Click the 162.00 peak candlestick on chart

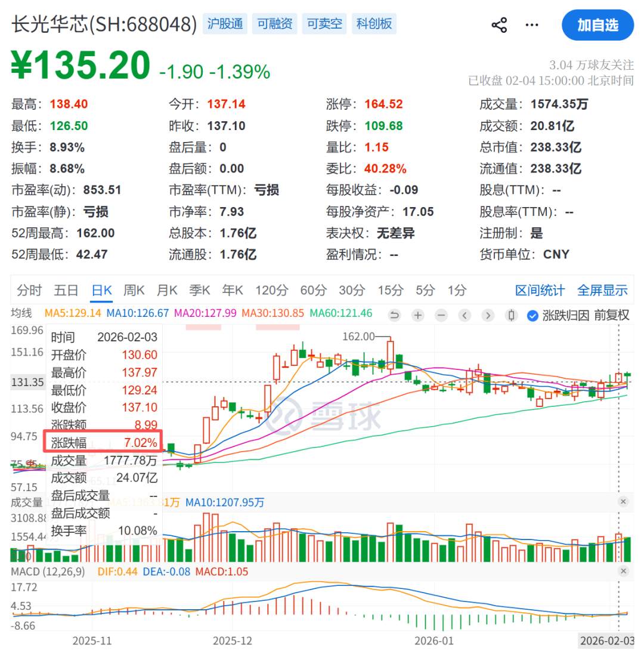[x=391, y=355]
